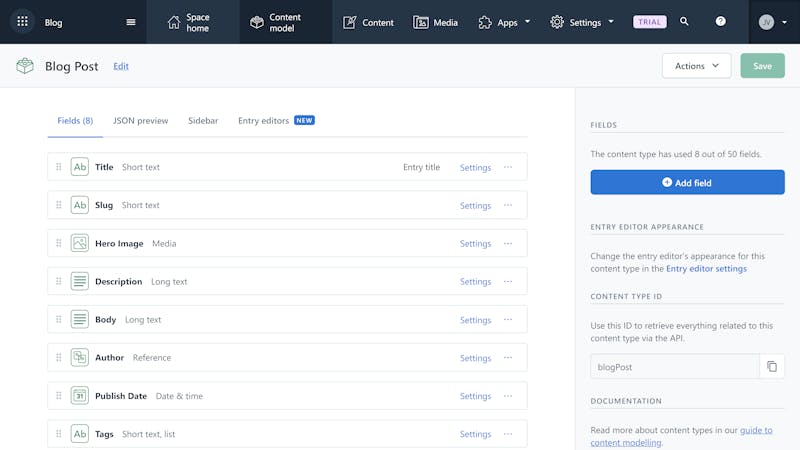
Task: Open Settings for the Description field
Action: (x=475, y=282)
